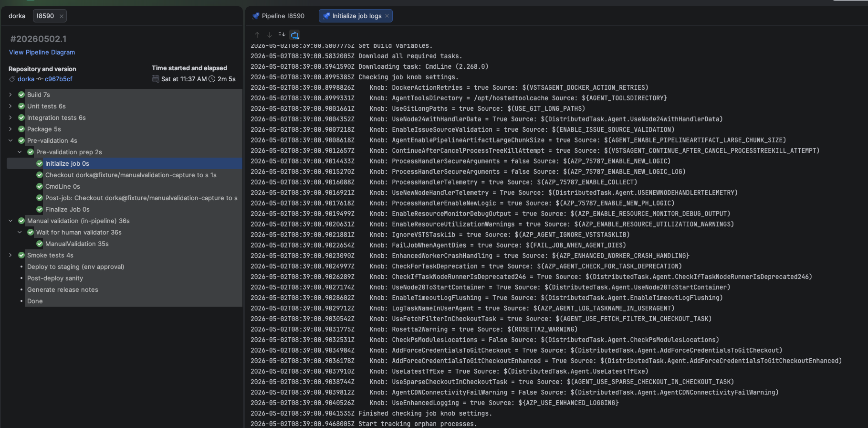The image size is (868, 428).
Task: Click the 'Knob: UseLatestTfExe' log line
Action: tap(450, 371)
